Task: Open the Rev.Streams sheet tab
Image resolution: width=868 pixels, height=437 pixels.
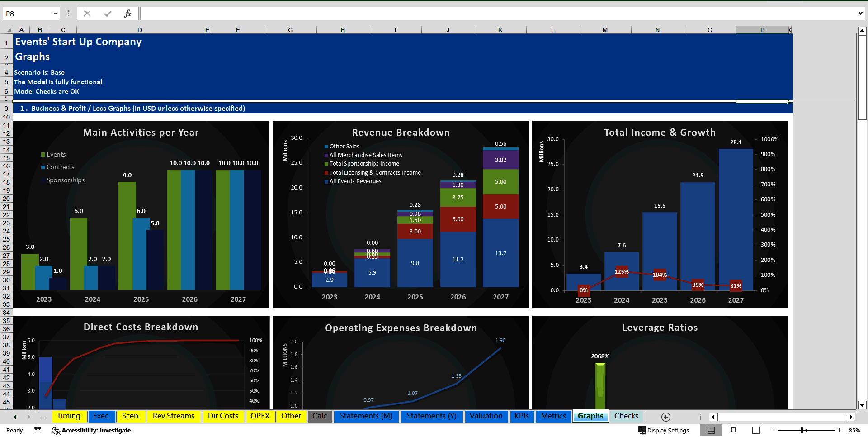Action: coord(174,416)
